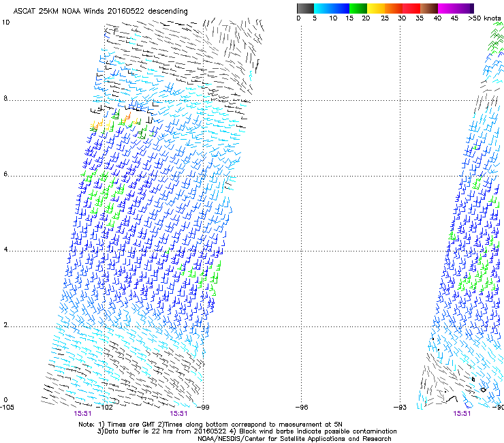Viewport: 504px width, 443px height.
Task: Click the red 30-35 knots colorbar segment
Action: pos(411,8)
